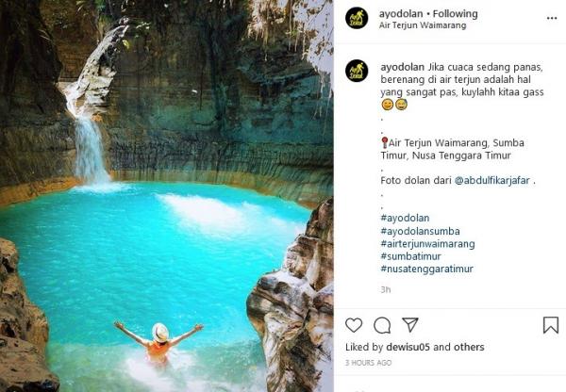Open the #nusatenggaratimur hashtag
The height and width of the screenshot is (392, 566).
point(426,269)
